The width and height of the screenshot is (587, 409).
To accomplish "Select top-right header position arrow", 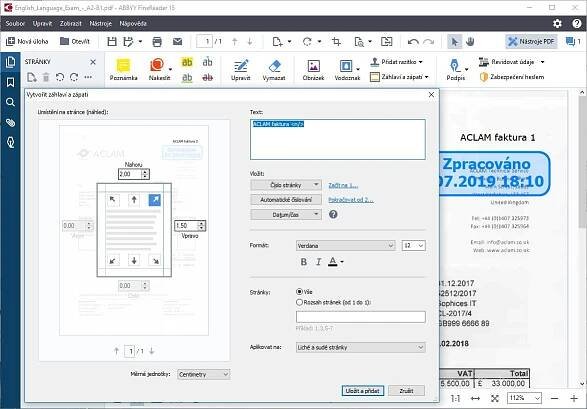I will pos(155,200).
